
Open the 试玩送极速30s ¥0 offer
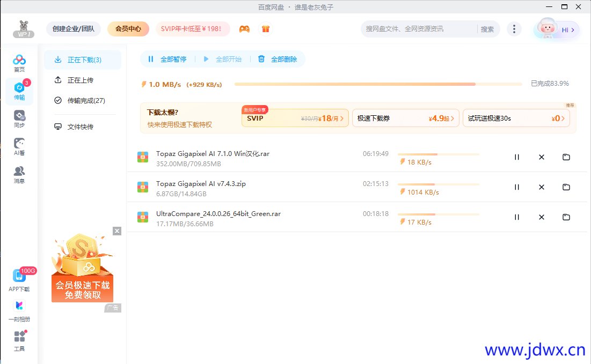click(x=516, y=118)
